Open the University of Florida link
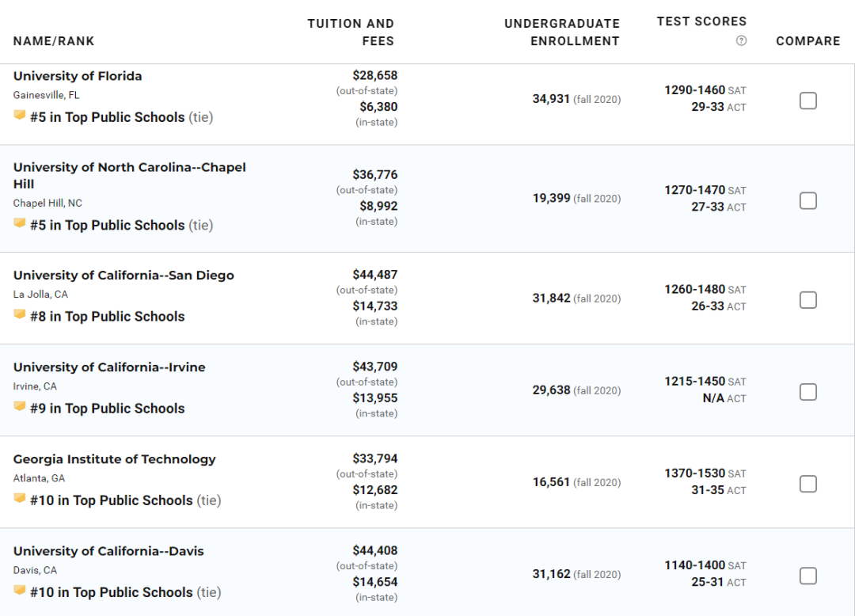 [x=78, y=76]
